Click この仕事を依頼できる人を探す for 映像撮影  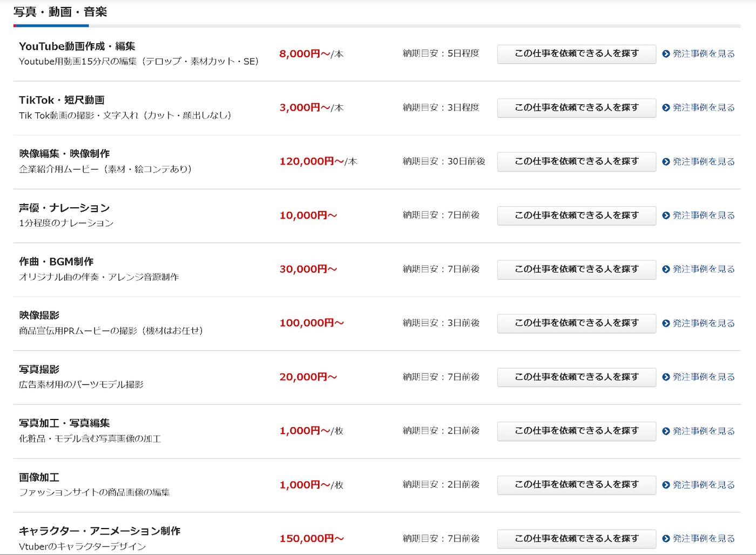pyautogui.click(x=576, y=323)
